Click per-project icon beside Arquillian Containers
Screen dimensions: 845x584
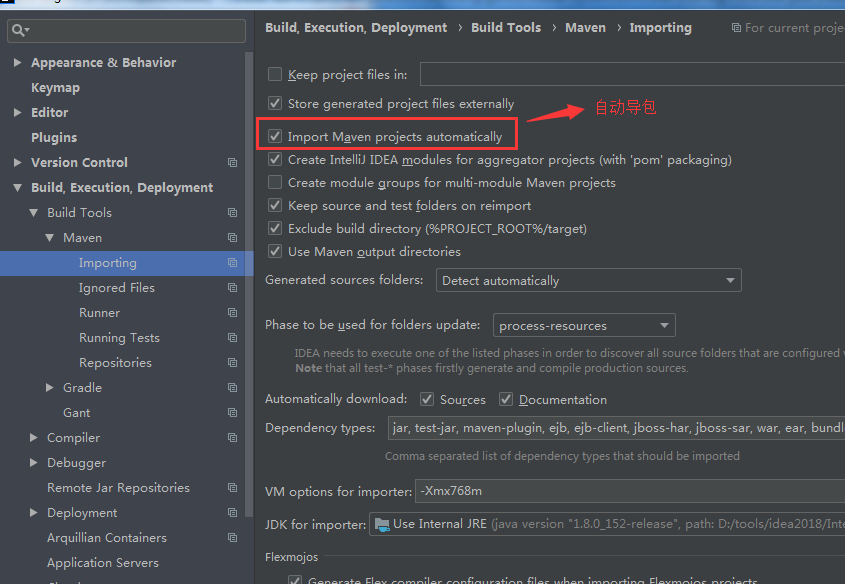point(232,538)
